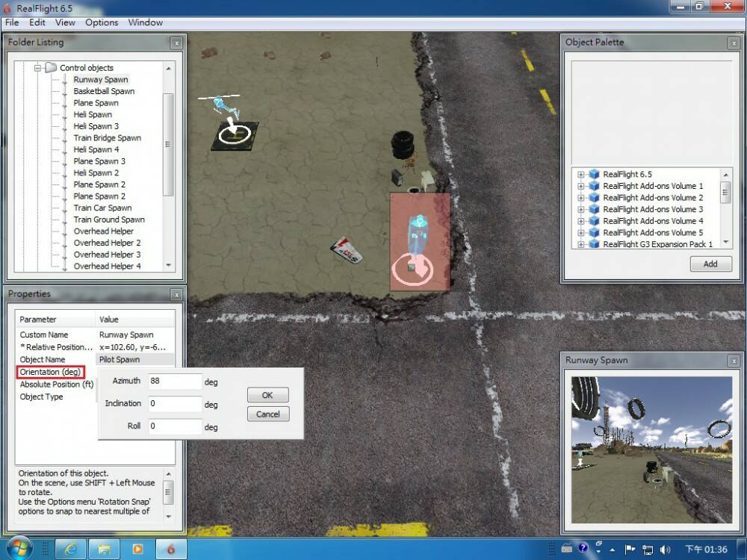Select Heli Spawn 4 in the tree

coord(96,149)
